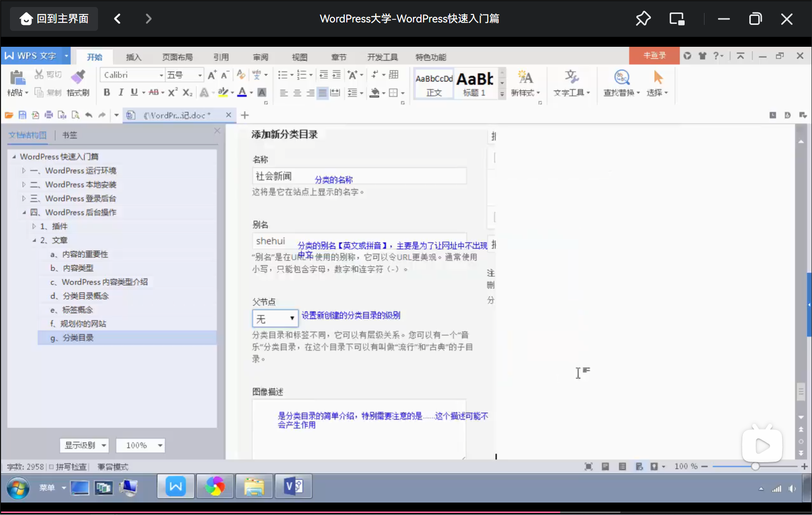812x515 pixels.
Task: Increase font size with A+ icon
Action: pyautogui.click(x=212, y=75)
